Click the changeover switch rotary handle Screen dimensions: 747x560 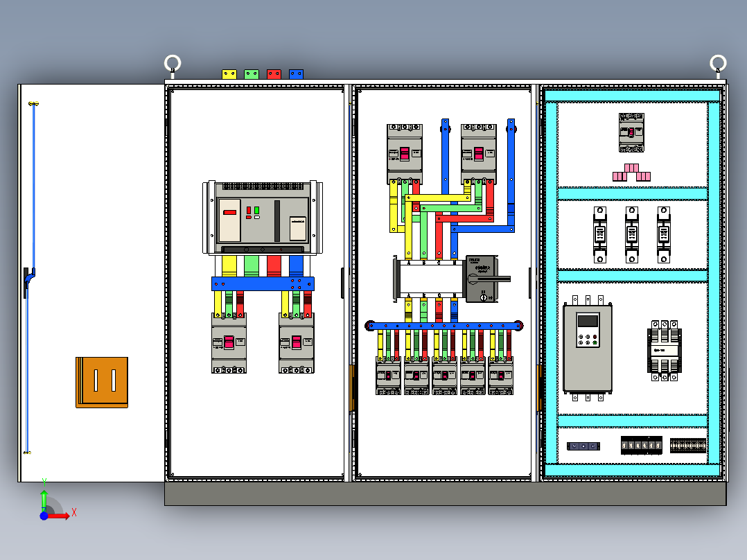point(489,279)
